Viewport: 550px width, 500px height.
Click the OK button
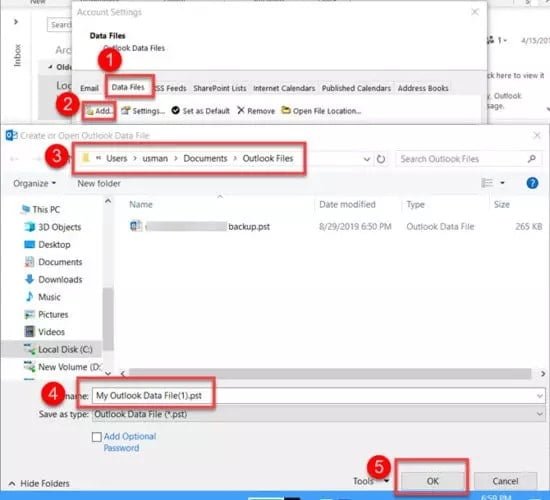(x=432, y=481)
